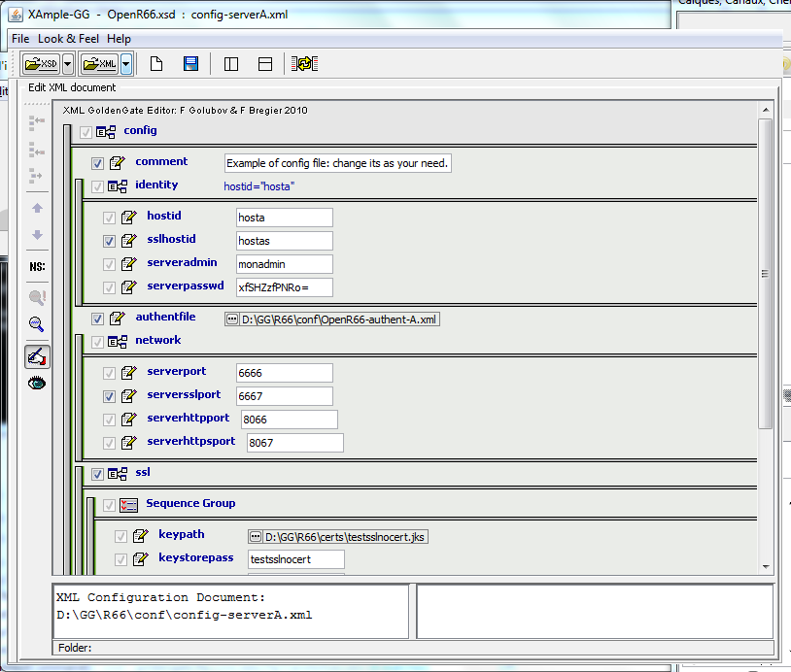Toggle the serversslport checkbox
Viewport: 791px width, 672px height.
[x=109, y=396]
